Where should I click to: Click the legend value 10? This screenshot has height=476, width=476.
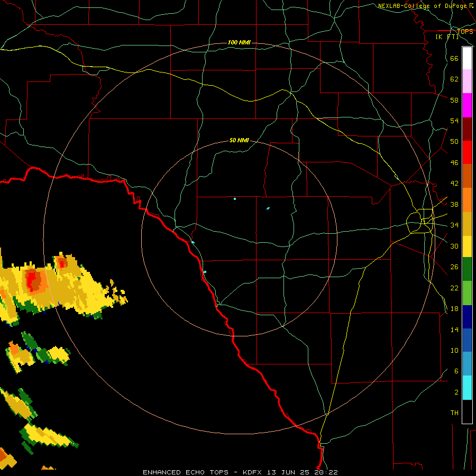click(454, 351)
